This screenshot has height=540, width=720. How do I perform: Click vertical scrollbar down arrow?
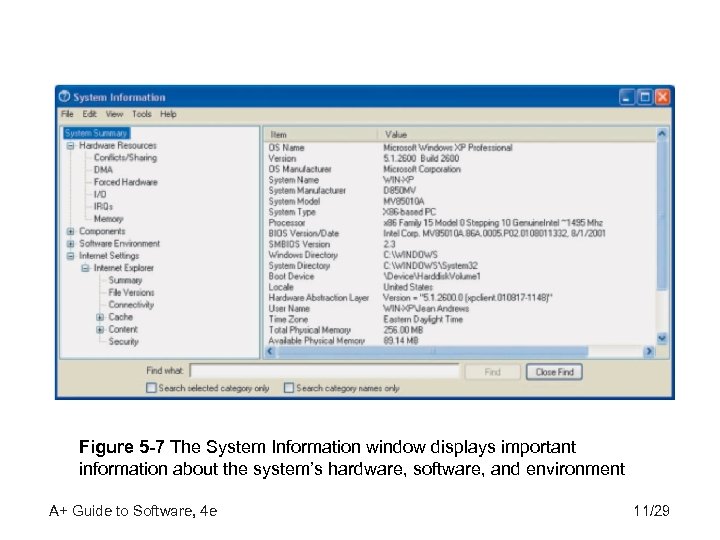[662, 339]
